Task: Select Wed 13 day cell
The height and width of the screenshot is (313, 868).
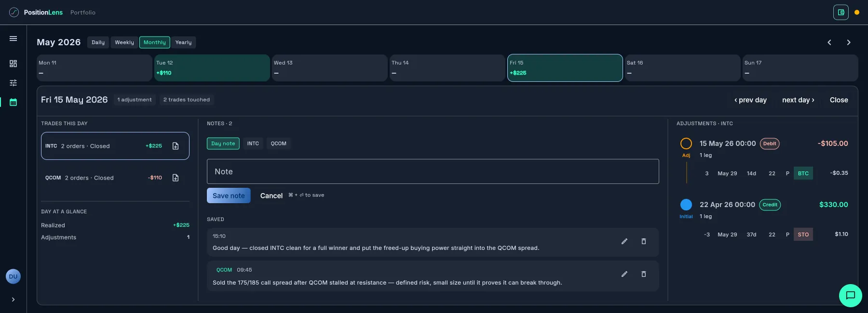Action: pos(330,68)
